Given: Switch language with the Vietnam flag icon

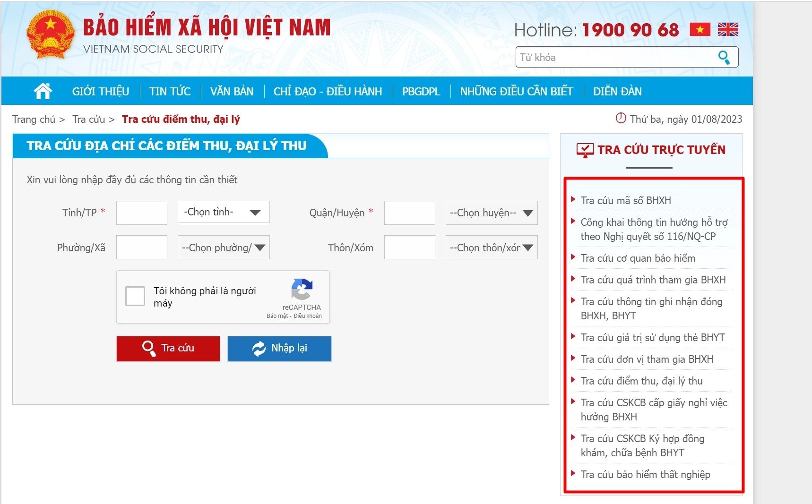Looking at the screenshot, I should [x=700, y=30].
